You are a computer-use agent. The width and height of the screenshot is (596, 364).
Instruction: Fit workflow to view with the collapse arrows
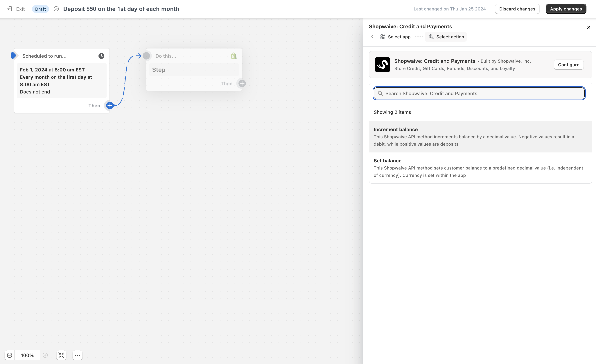tap(61, 355)
